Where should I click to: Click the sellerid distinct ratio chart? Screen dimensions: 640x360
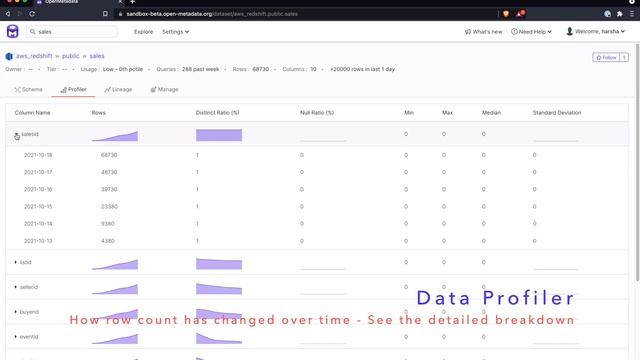point(219,289)
